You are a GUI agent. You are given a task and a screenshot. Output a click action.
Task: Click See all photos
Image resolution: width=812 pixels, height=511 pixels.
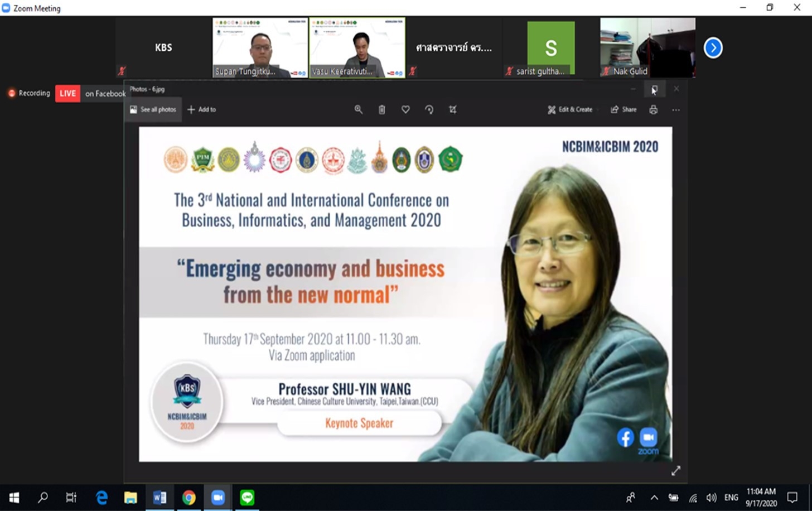[153, 110]
